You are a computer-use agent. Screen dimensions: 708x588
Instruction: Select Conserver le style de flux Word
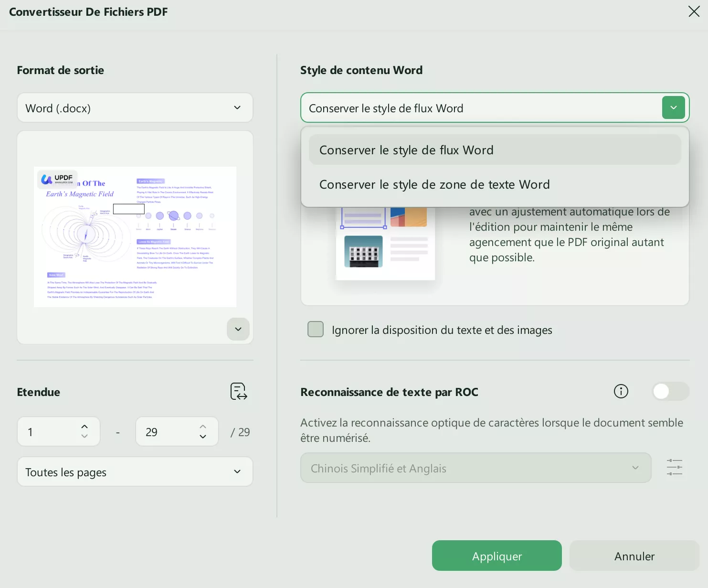(406, 150)
